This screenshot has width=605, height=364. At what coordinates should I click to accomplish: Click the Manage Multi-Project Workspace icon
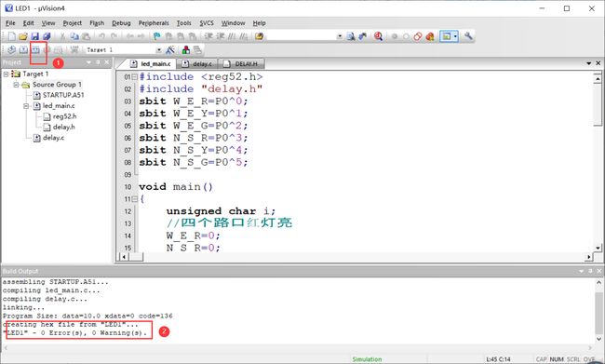coord(197,49)
